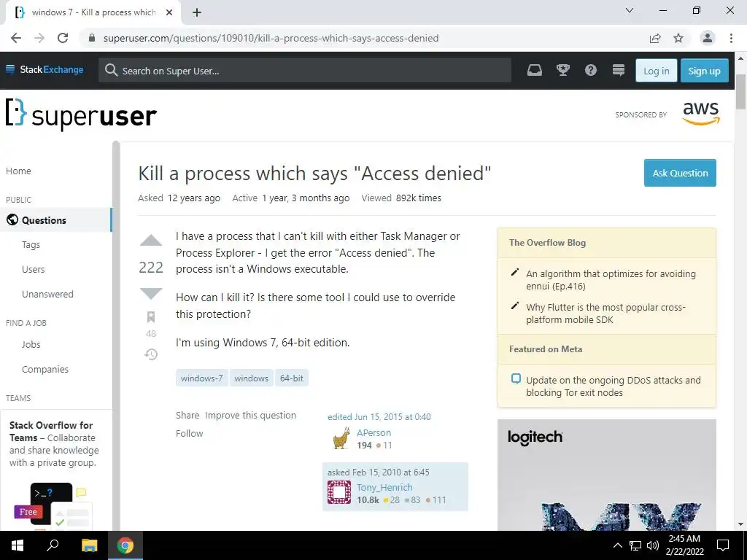Image resolution: width=747 pixels, height=560 pixels.
Task: Downvote the question
Action: point(151,293)
